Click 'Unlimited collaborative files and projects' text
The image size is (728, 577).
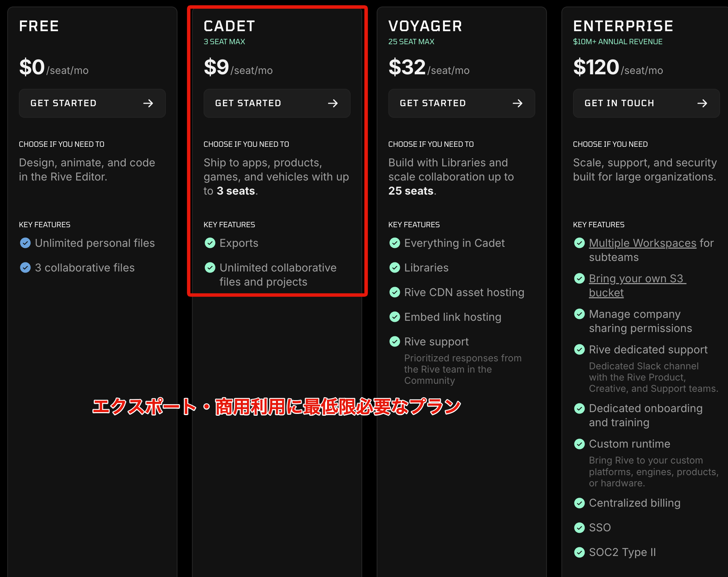click(x=278, y=275)
